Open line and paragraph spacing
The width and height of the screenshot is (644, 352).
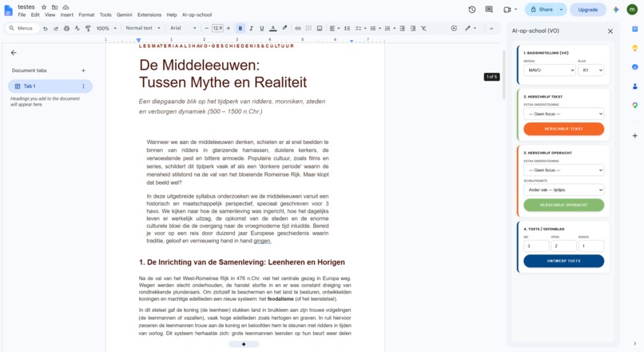pos(347,28)
